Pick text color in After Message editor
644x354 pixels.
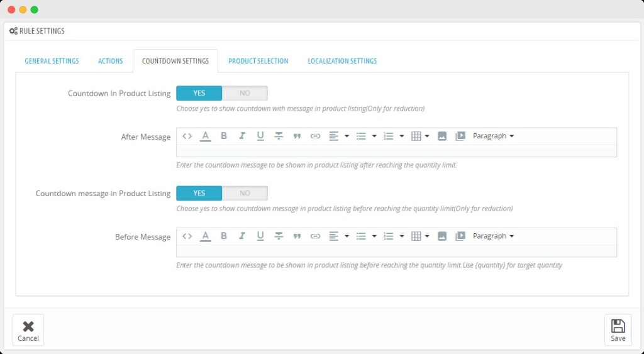[205, 136]
